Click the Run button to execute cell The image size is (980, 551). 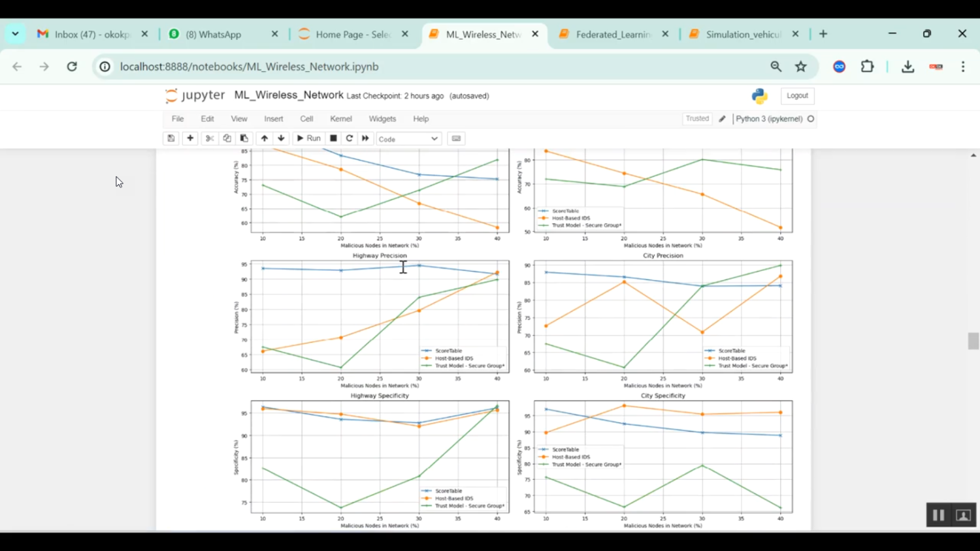point(308,138)
